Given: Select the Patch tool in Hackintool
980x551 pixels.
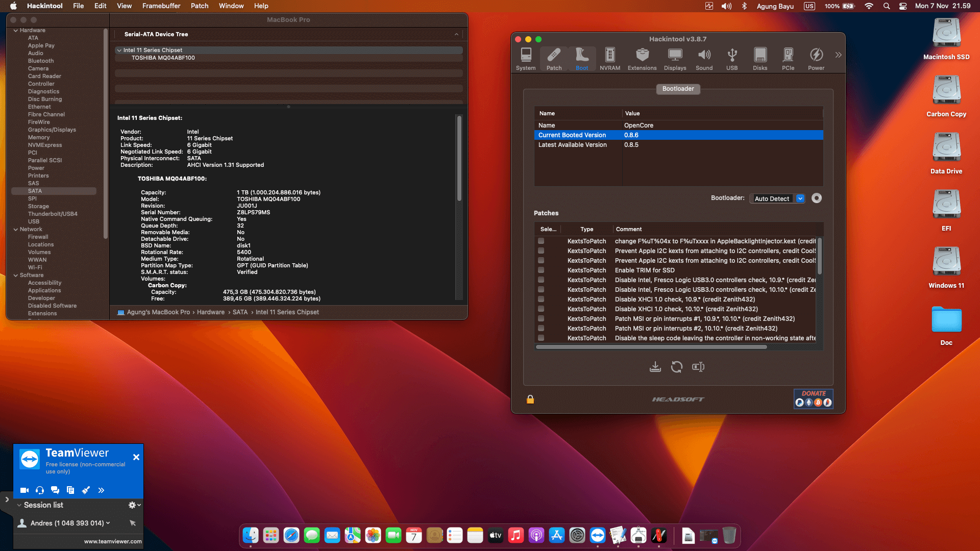Looking at the screenshot, I should (554, 59).
